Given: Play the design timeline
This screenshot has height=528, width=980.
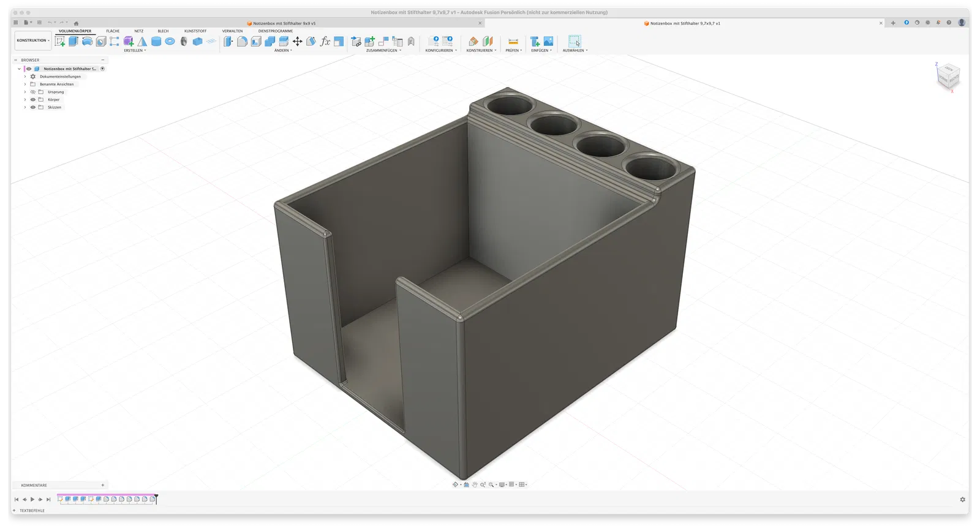Looking at the screenshot, I should point(32,499).
